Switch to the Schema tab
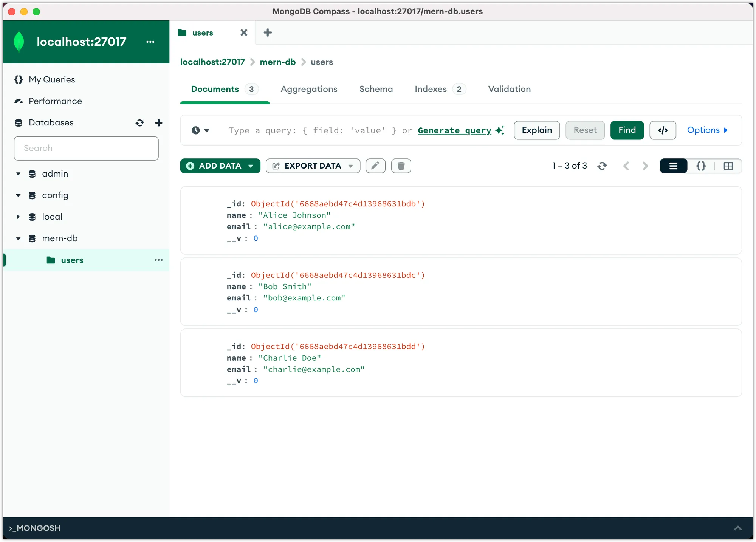 pyautogui.click(x=376, y=89)
